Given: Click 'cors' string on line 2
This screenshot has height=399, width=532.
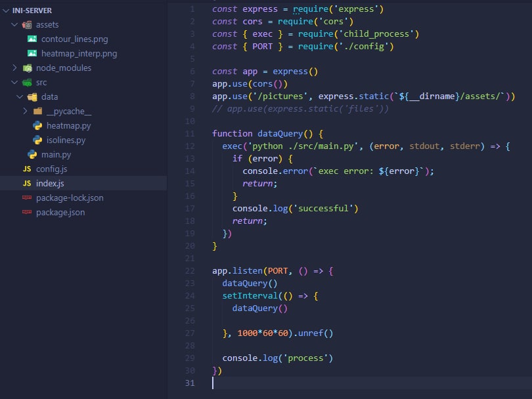Looking at the screenshot, I should [334, 22].
